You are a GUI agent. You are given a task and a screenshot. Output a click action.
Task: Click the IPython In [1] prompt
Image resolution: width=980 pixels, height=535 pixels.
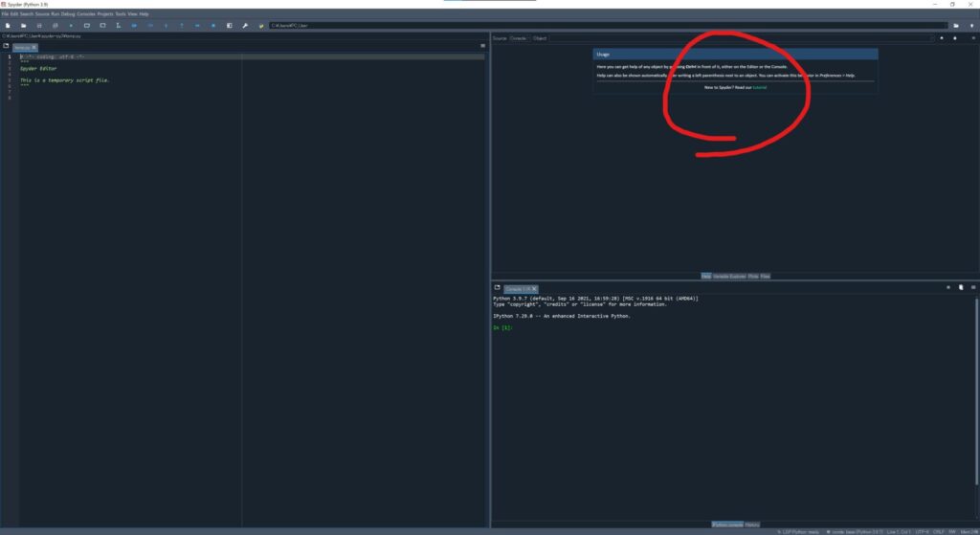click(x=502, y=327)
